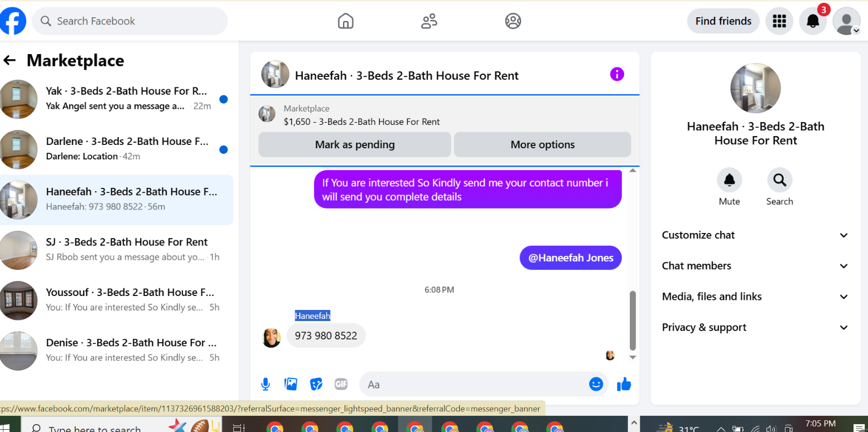Search within the conversation magnifier icon
This screenshot has width=868, height=432.
779,180
